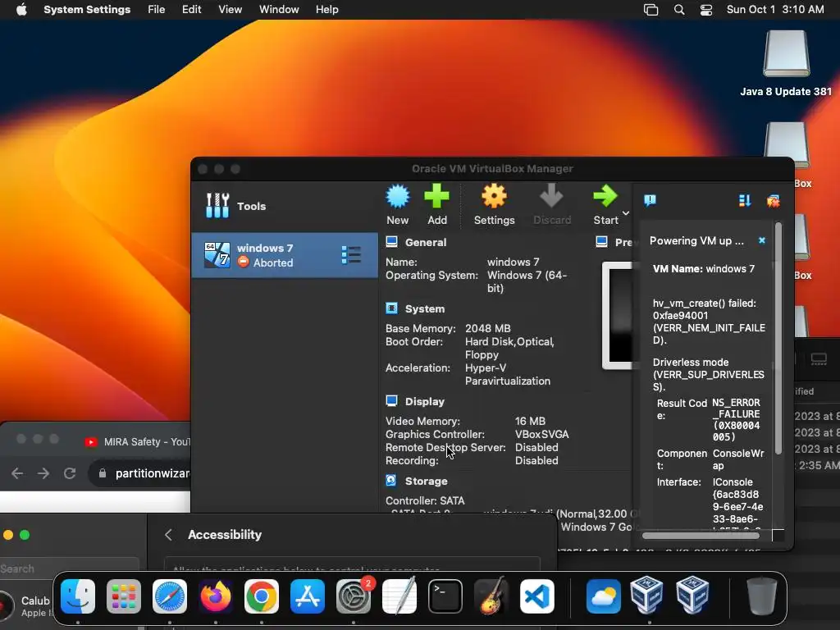
Task: Open Safari from the Dock
Action: 170,596
